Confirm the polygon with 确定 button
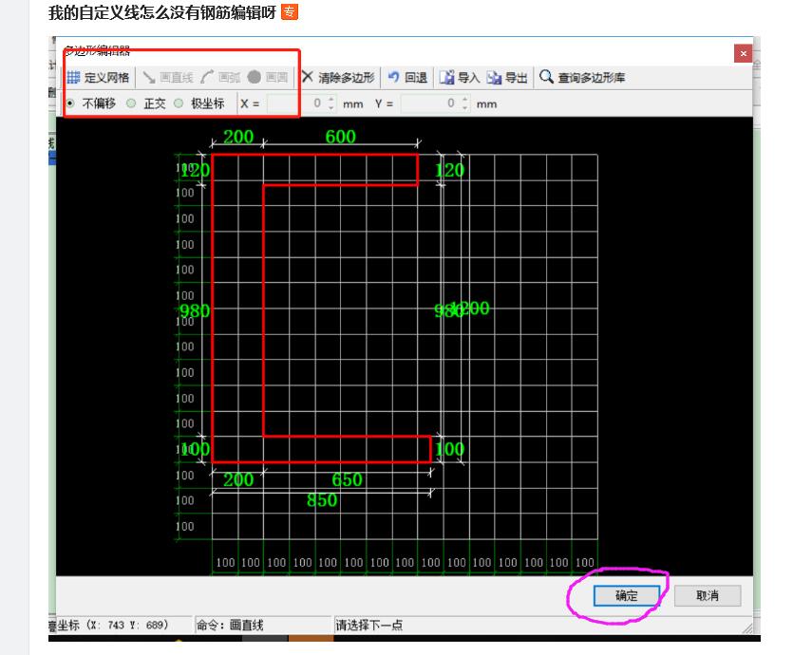The height and width of the screenshot is (655, 812). [x=626, y=595]
